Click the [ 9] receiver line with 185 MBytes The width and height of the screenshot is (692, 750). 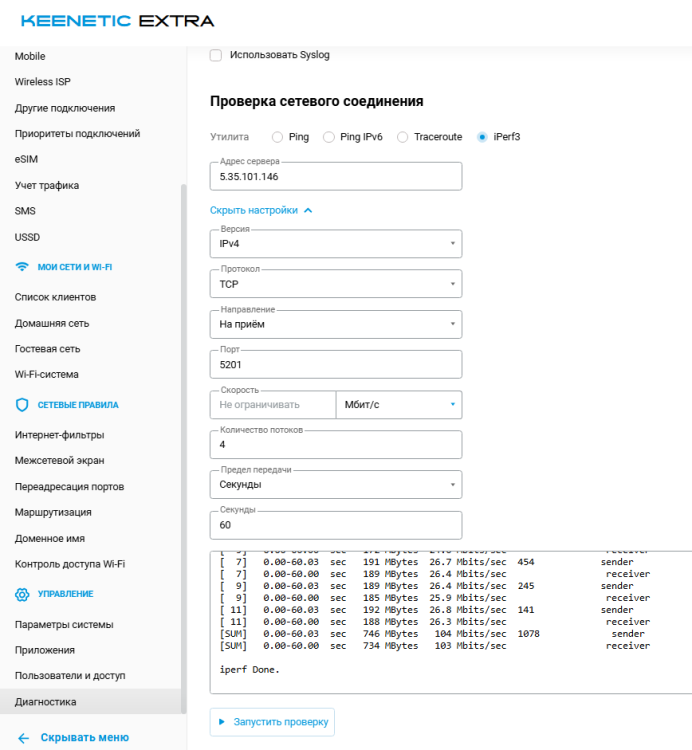tap(435, 598)
